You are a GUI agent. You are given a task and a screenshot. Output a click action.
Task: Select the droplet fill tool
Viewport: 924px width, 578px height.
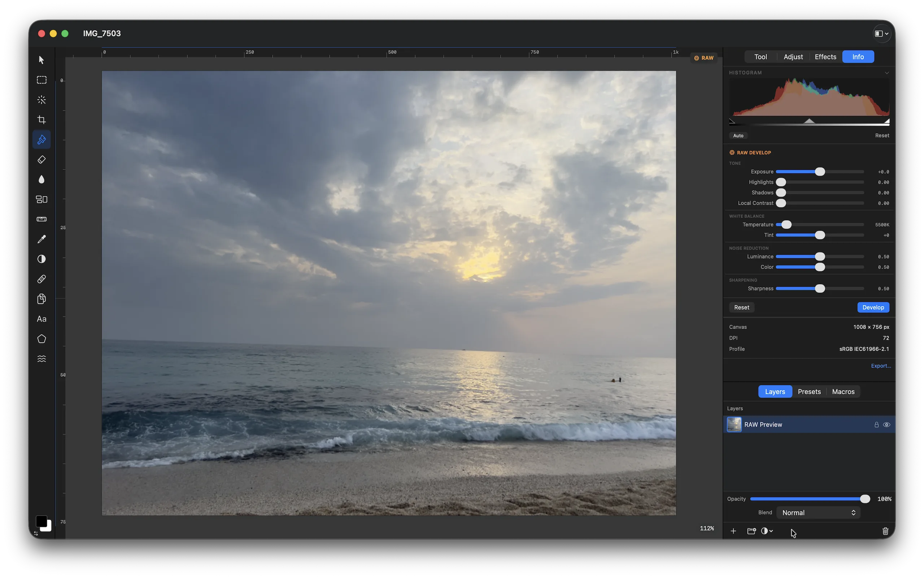coord(41,179)
